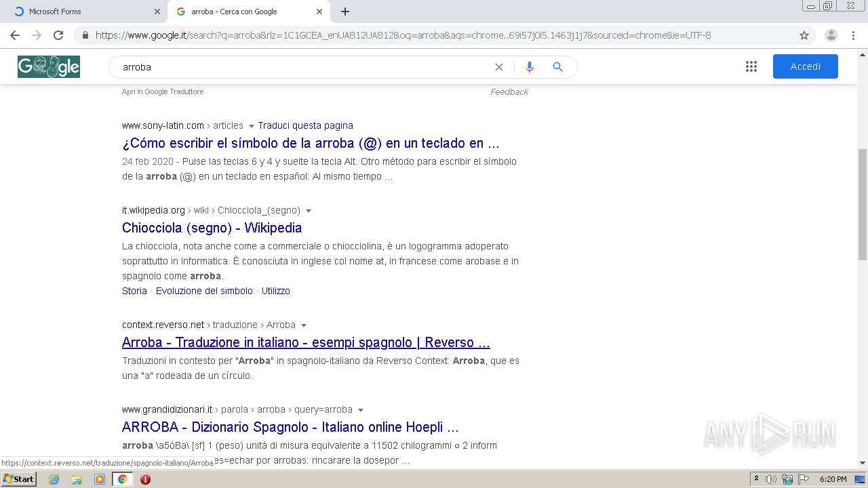The width and height of the screenshot is (868, 488).
Task: Select the arroba - Cerca con Google tab
Action: 249,12
